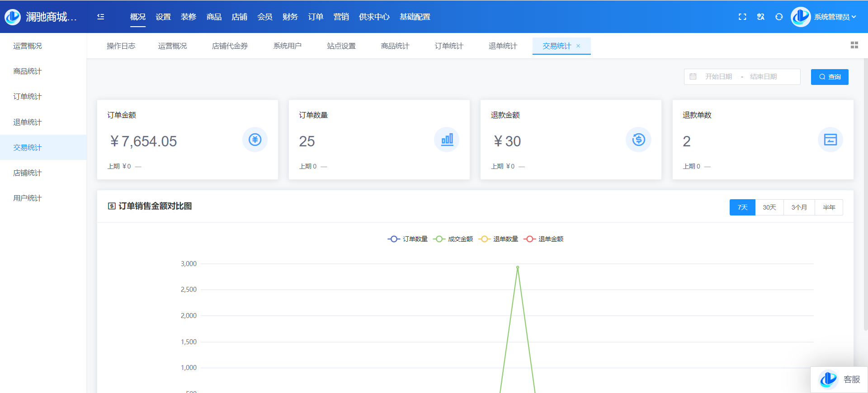Open 店铺统计 in the sidebar
This screenshot has height=393, width=868.
point(28,173)
